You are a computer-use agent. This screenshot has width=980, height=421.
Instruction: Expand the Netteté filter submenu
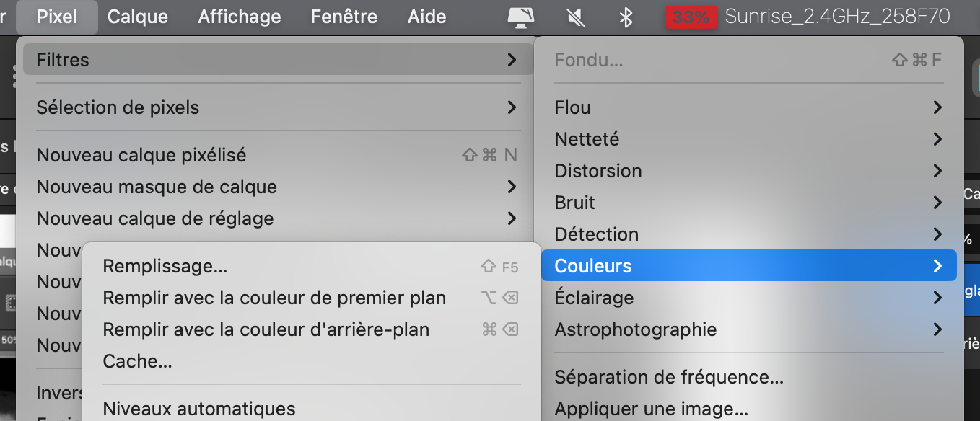click(x=748, y=139)
